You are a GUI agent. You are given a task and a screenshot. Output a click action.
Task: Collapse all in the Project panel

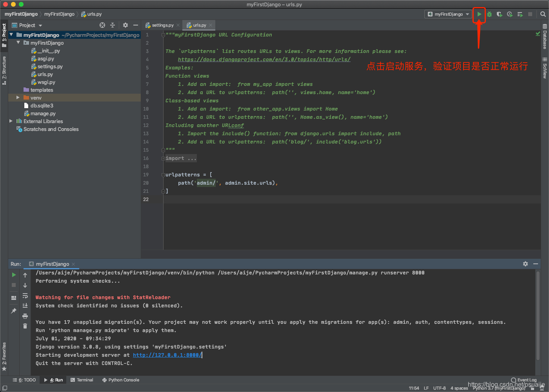click(x=113, y=25)
